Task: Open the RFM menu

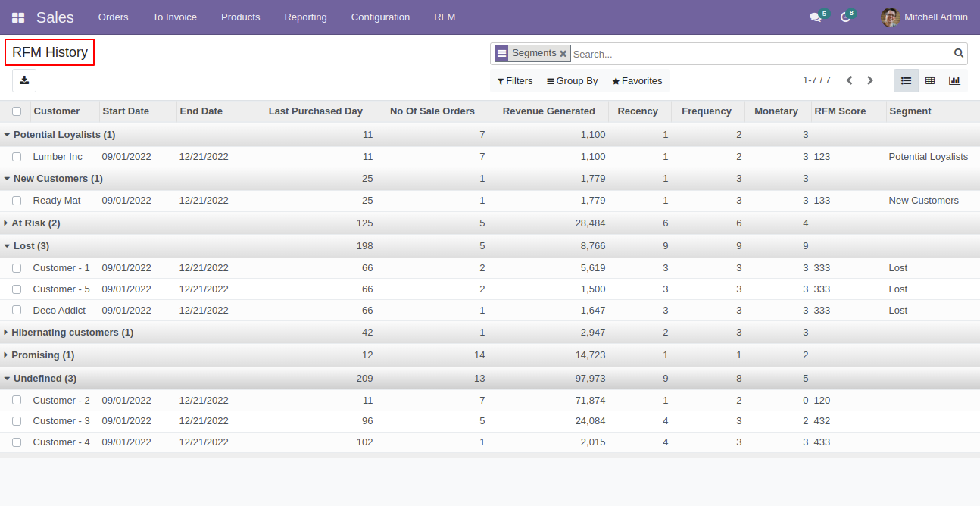Action: (445, 17)
